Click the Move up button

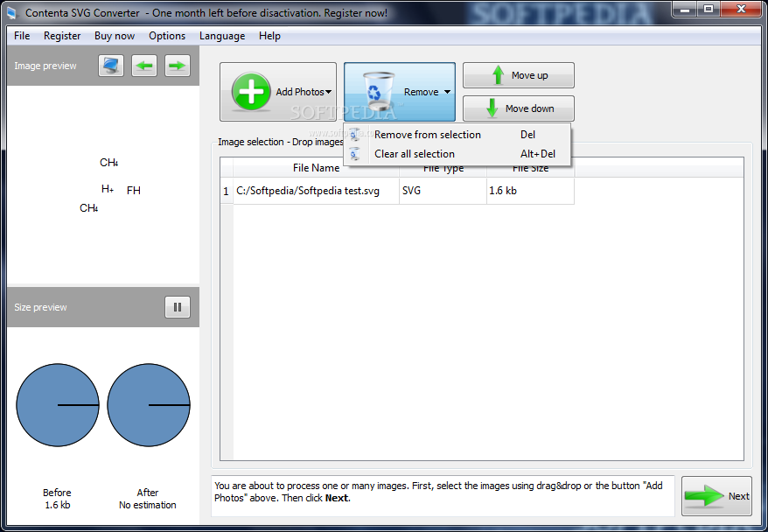519,75
